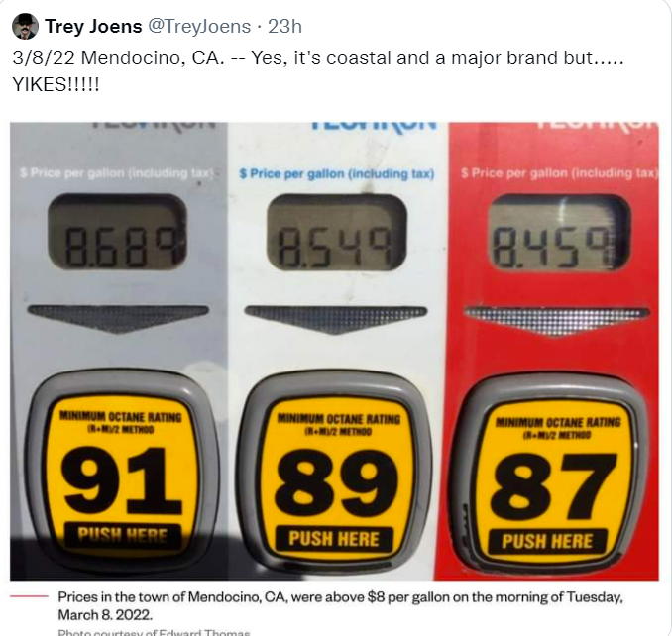Click the blue price-per-gallon label

coord(337,174)
